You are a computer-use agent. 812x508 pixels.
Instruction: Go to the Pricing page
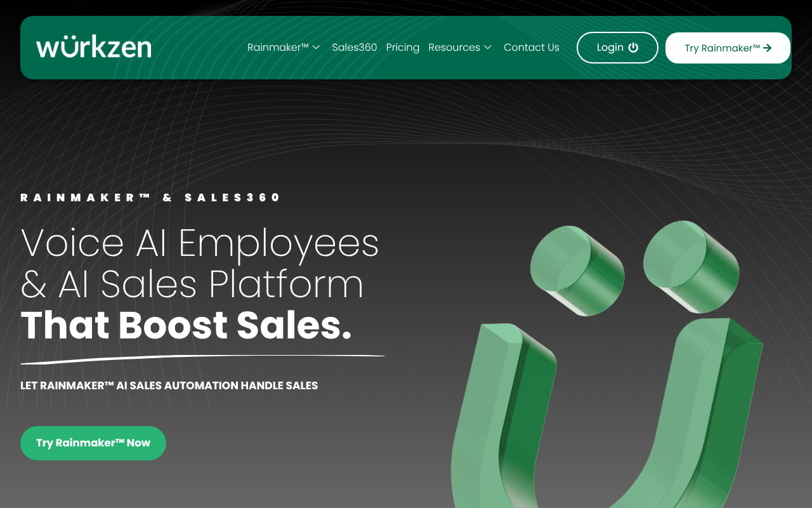pos(403,48)
